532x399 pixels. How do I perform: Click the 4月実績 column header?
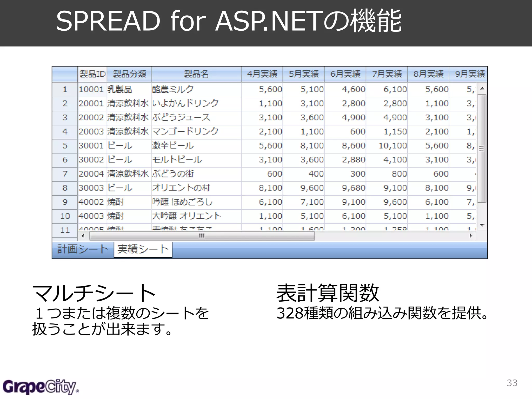pyautogui.click(x=262, y=74)
